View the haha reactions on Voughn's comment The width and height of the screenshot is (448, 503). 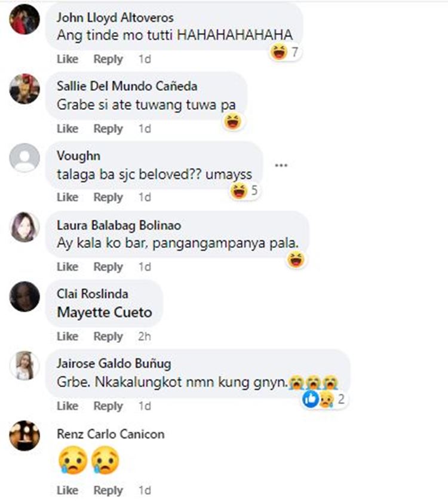point(244,191)
